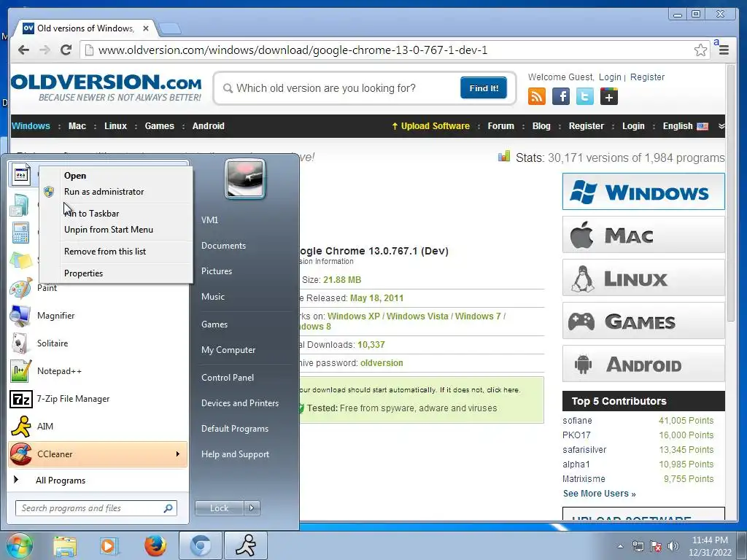Open the Forum nav link
747x560 pixels.
point(500,126)
